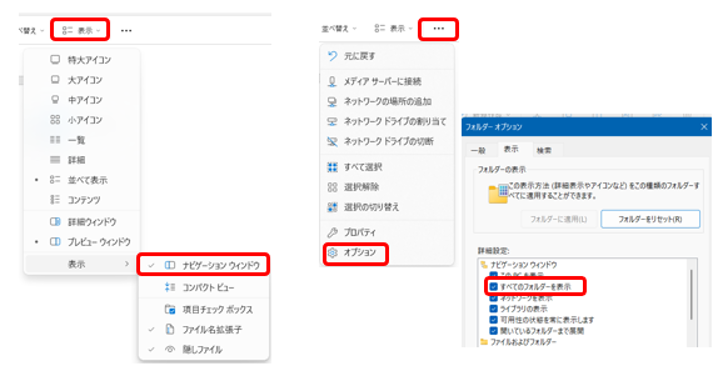Switch to the 一覧 list view
Viewport: 723px width, 366px height.
click(82, 140)
